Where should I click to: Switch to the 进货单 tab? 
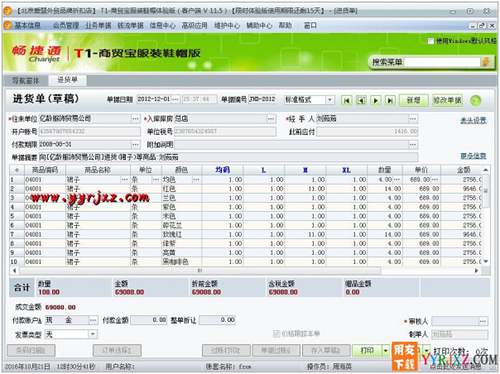click(x=68, y=80)
